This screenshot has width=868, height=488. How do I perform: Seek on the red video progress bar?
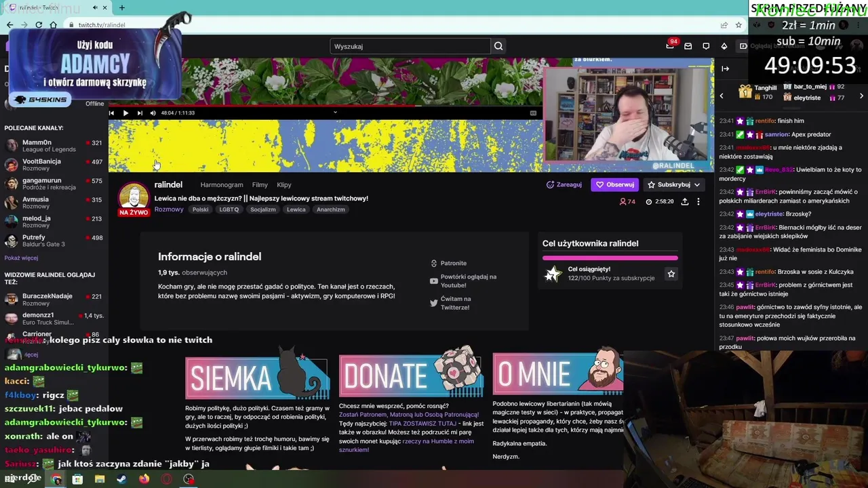325,106
